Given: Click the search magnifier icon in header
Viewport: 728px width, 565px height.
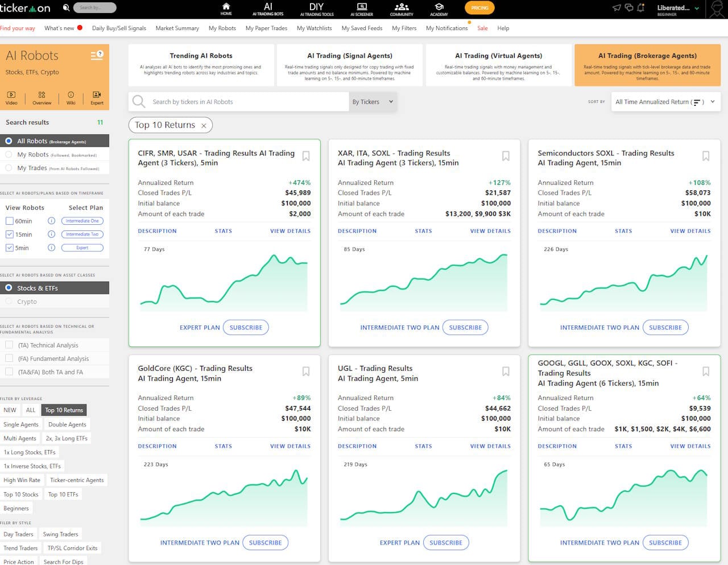Looking at the screenshot, I should point(67,8).
